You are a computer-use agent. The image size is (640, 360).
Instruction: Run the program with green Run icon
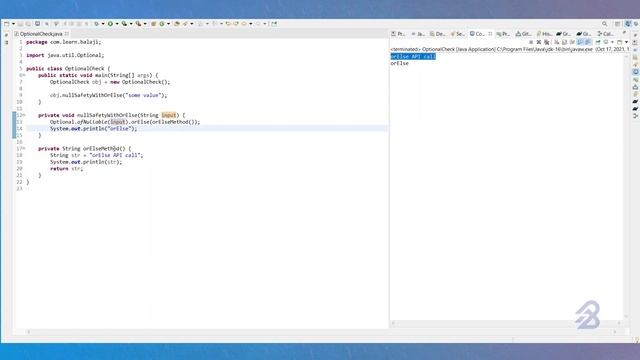tap(110, 24)
